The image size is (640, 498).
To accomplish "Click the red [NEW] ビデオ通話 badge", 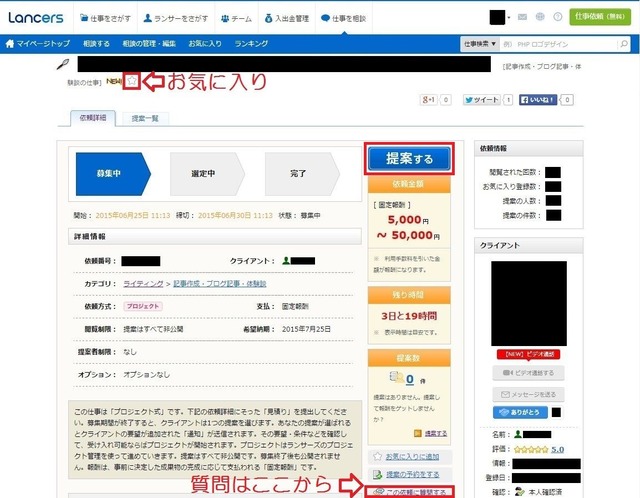I will [528, 354].
